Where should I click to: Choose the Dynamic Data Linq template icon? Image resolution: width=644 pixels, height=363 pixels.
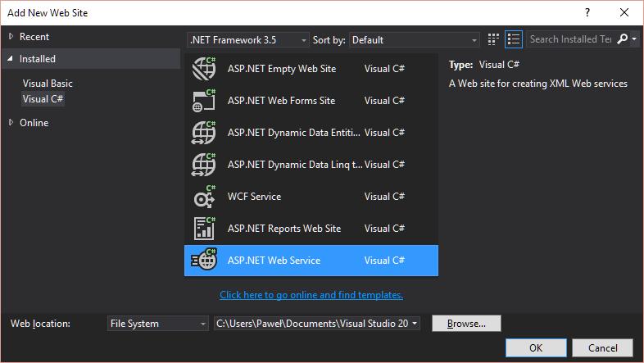point(204,164)
